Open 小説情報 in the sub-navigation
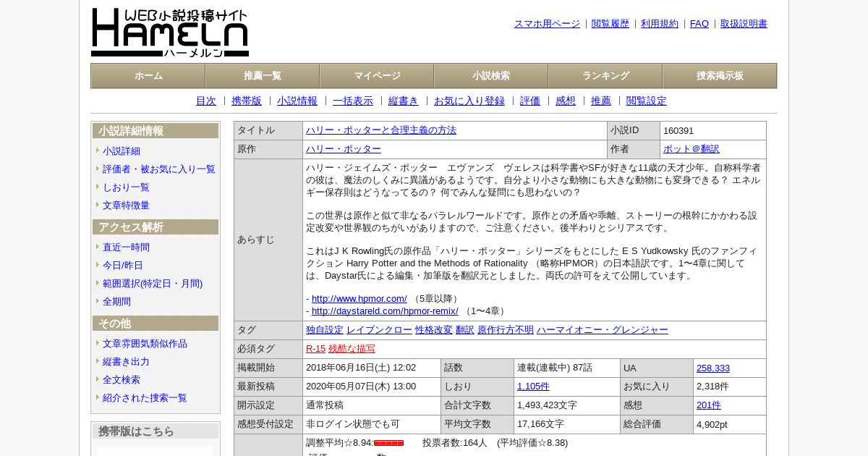868x456 pixels. tap(297, 101)
